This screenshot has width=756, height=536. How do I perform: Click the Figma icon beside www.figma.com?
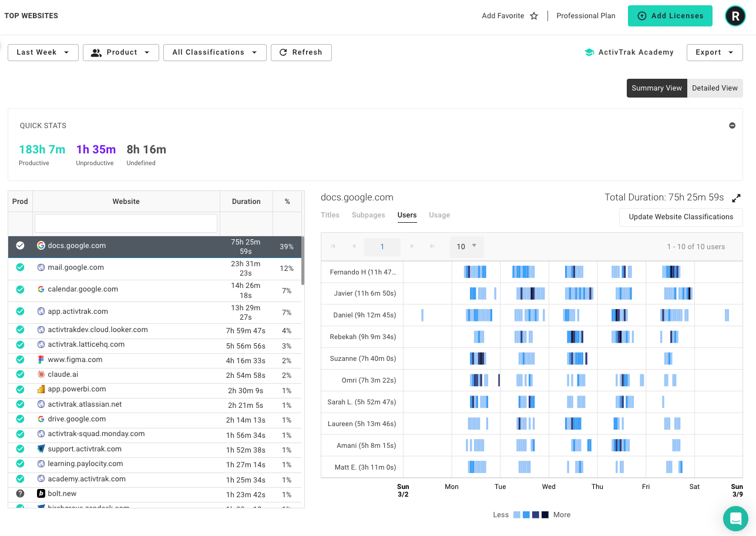(41, 360)
